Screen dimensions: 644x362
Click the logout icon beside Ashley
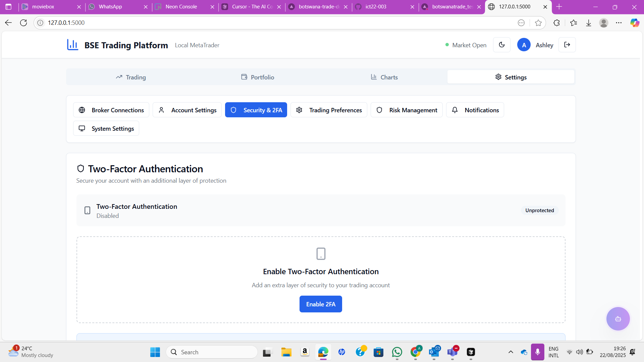pyautogui.click(x=567, y=45)
